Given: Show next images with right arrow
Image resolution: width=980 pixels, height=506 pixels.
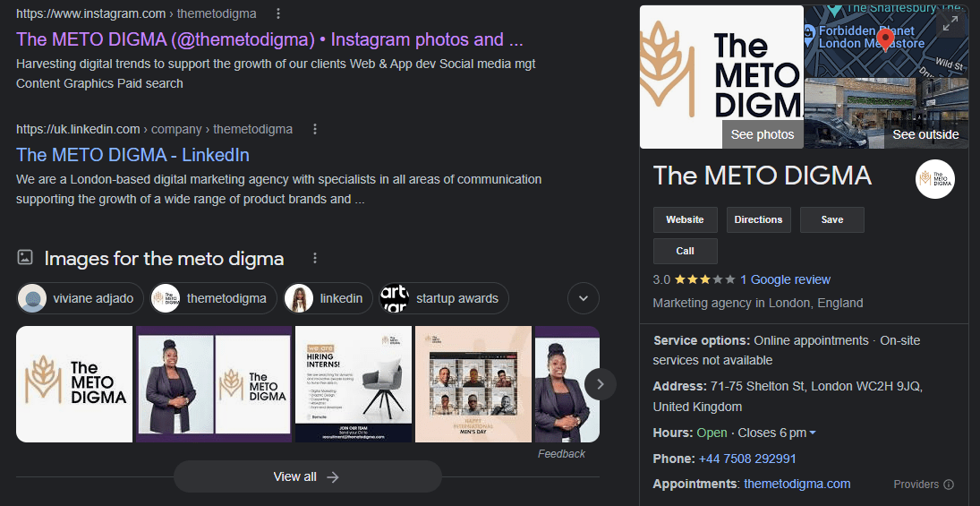Looking at the screenshot, I should [600, 384].
